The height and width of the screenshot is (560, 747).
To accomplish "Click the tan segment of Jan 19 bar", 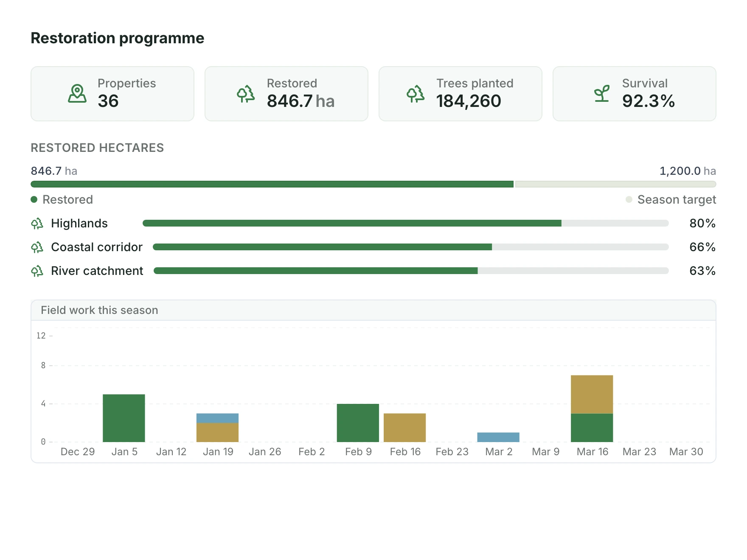I will 217,432.
